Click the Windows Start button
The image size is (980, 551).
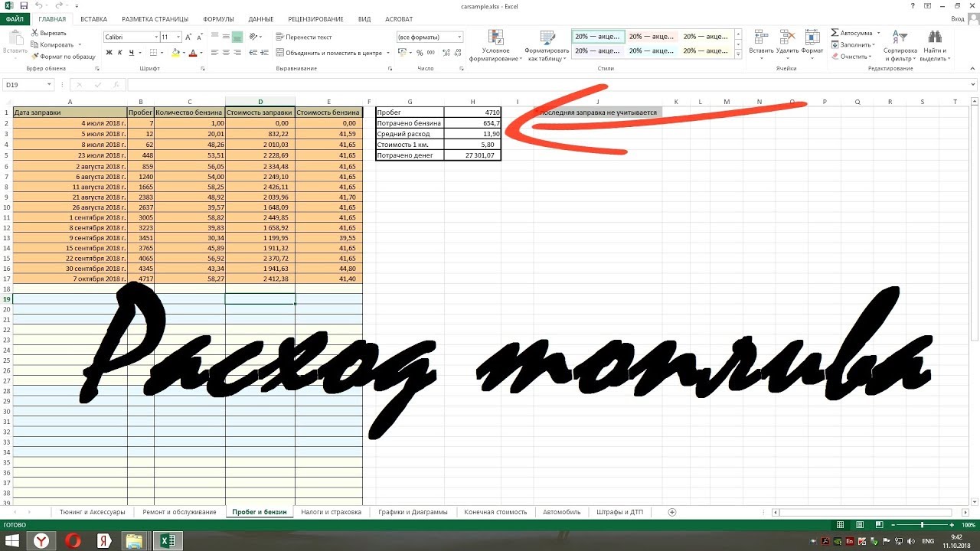(13, 541)
